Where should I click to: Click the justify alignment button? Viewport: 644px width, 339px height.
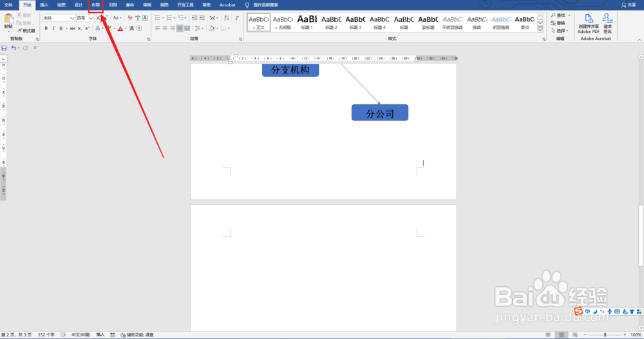pyautogui.click(x=180, y=28)
